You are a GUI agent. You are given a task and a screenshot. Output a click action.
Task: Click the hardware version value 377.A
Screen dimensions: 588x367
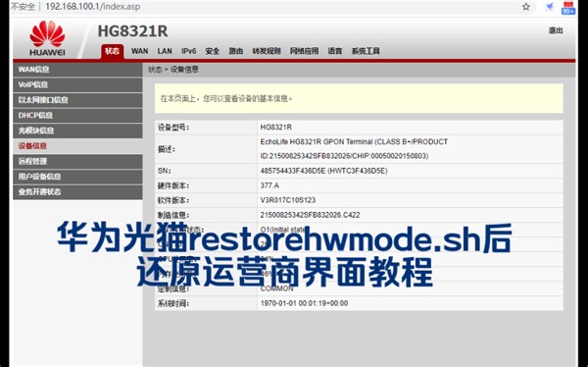(269, 185)
